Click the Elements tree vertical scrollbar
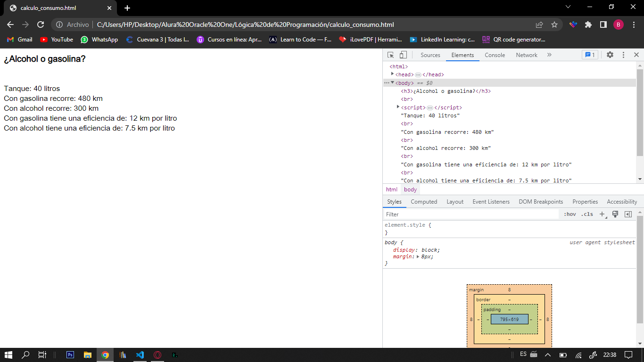This screenshot has width=644, height=362. 640,113
